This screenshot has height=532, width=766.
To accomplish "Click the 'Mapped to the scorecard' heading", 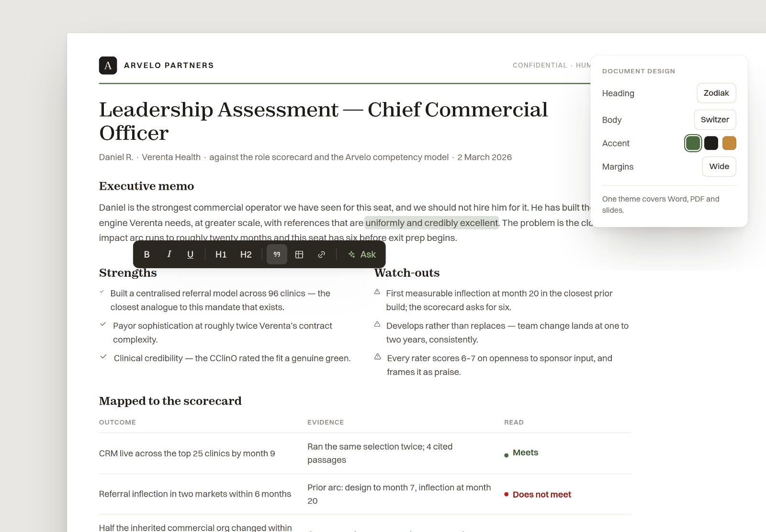I will (x=170, y=401).
